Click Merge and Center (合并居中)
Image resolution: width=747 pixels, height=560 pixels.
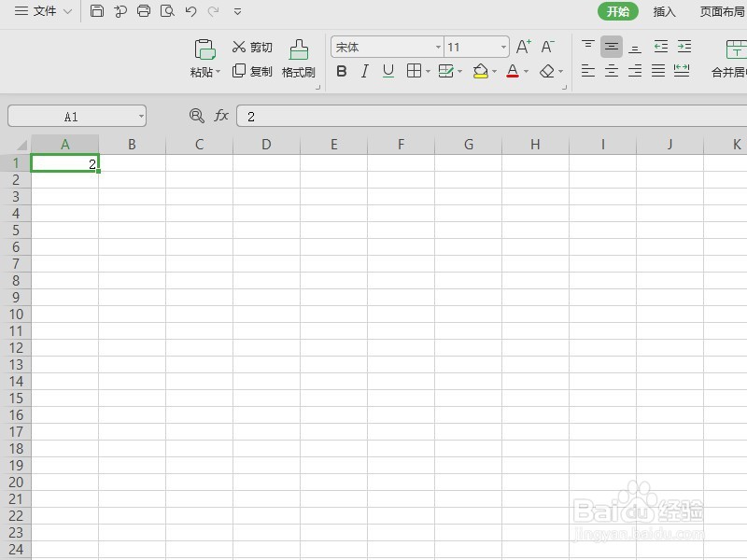tap(730, 59)
